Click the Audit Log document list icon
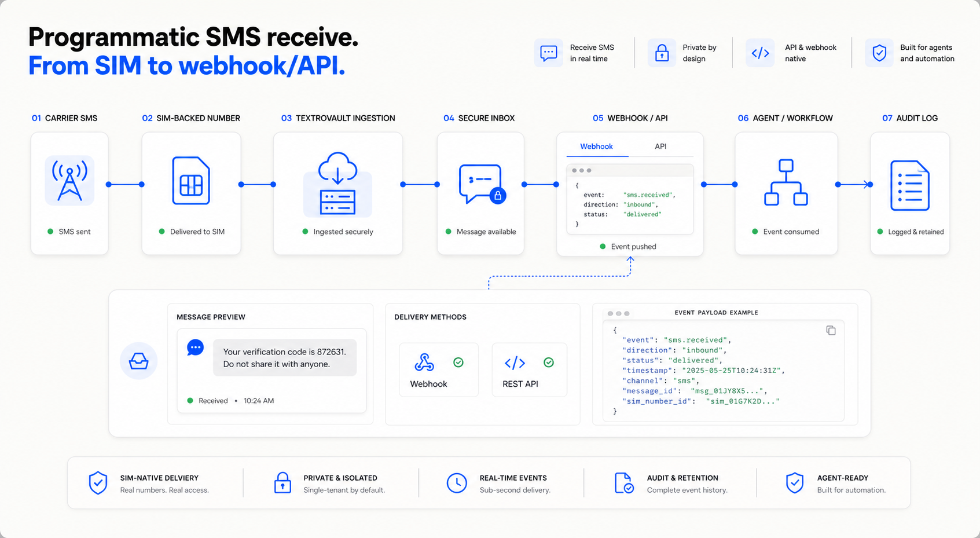The height and width of the screenshot is (538, 980). 910,185
